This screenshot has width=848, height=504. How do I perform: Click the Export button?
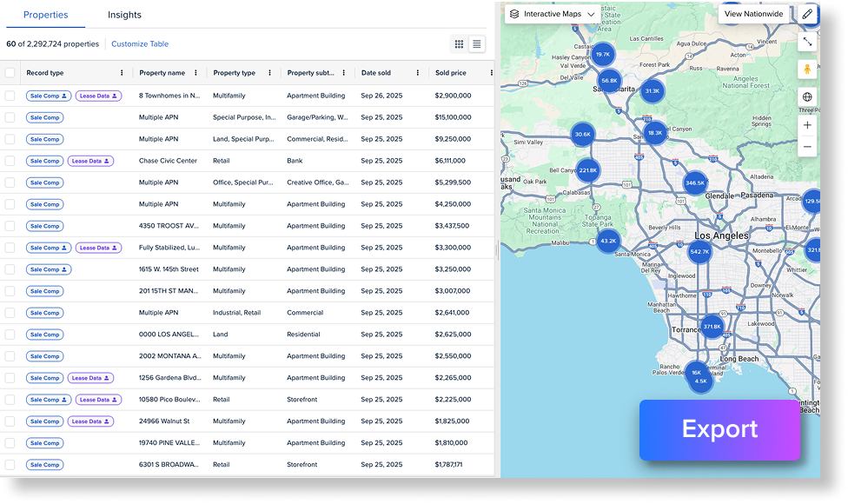(x=719, y=431)
